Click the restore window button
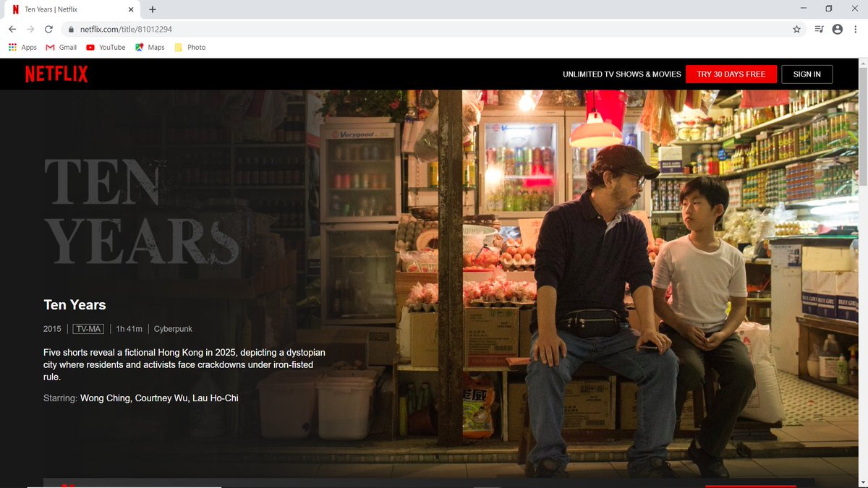 point(829,9)
